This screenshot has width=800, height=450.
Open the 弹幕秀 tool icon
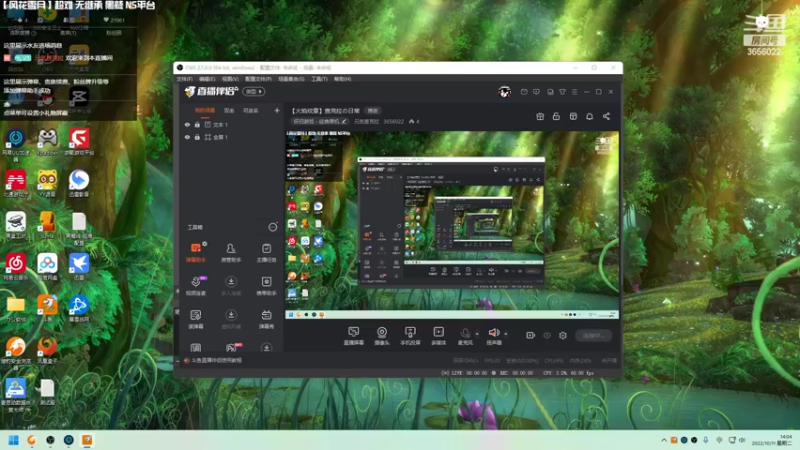266,319
